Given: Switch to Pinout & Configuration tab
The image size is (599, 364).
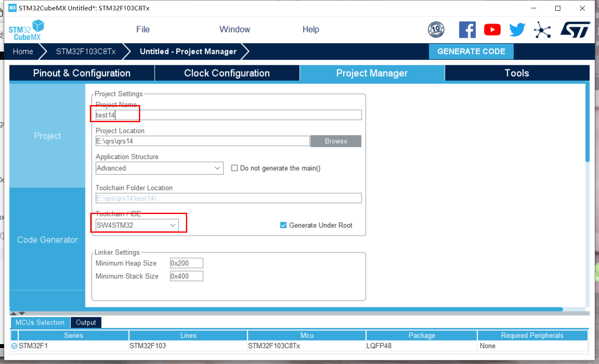Looking at the screenshot, I should 82,73.
